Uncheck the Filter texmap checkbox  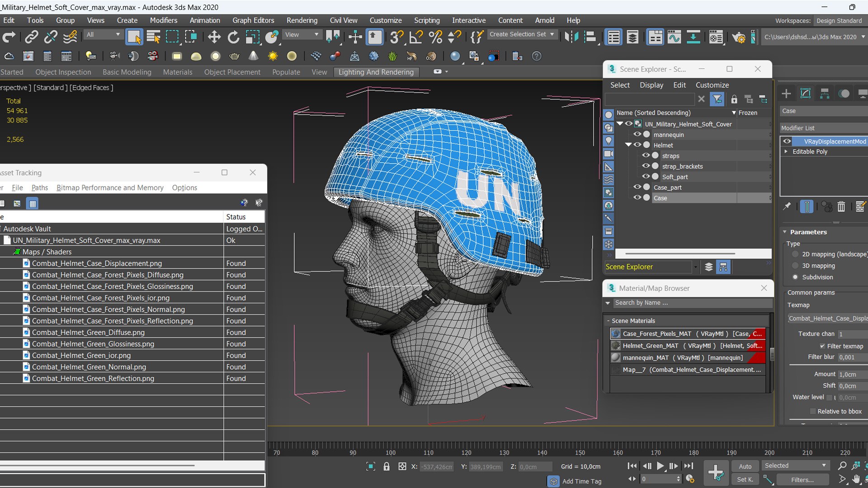pyautogui.click(x=822, y=346)
